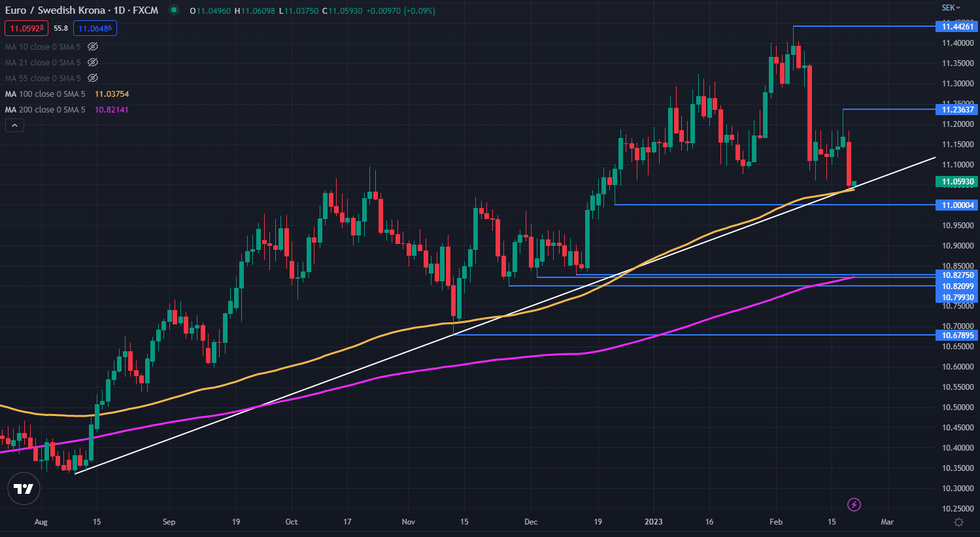Image resolution: width=980 pixels, height=537 pixels.
Task: Click the 11.40000 price axis tick
Action: tap(958, 43)
